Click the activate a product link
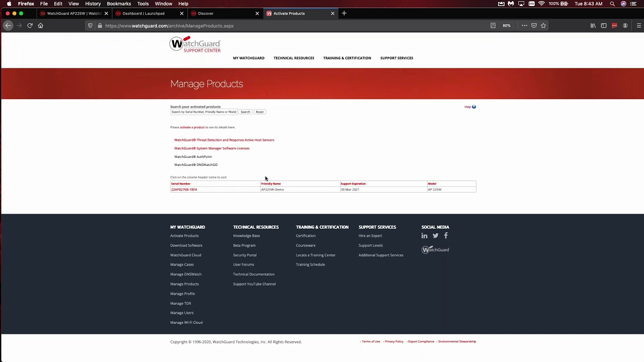This screenshot has height=362, width=644. (192, 128)
